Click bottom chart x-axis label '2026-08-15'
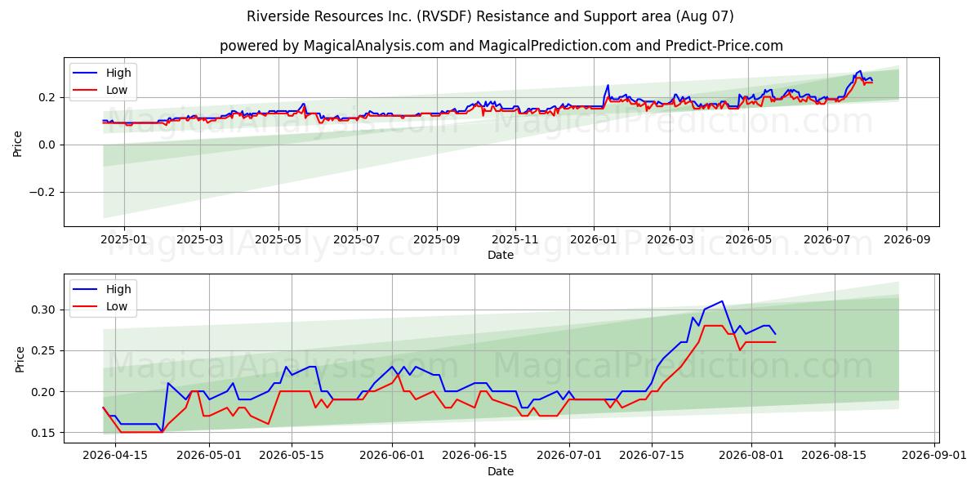Screen dimensions: 980x490 pyautogui.click(x=835, y=456)
